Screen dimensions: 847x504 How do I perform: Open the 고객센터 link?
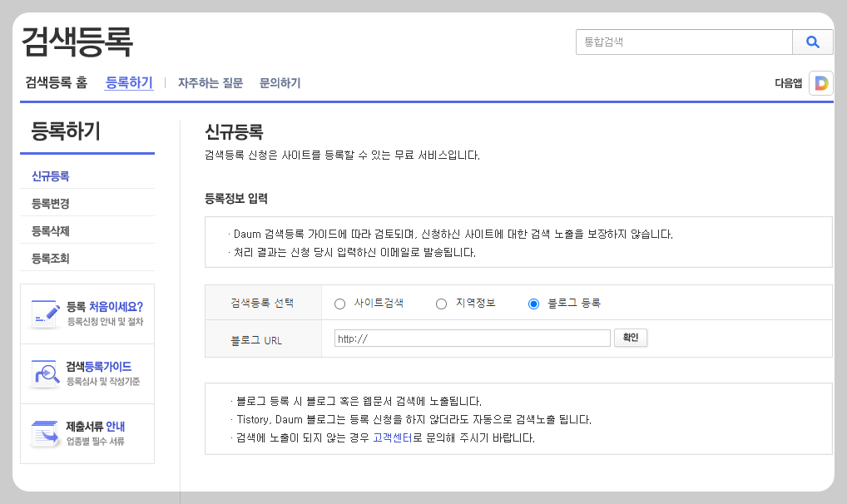coord(393,438)
